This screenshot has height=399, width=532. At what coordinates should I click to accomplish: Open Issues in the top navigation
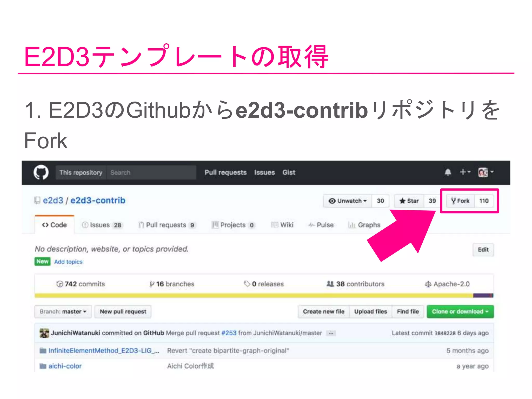pyautogui.click(x=264, y=172)
